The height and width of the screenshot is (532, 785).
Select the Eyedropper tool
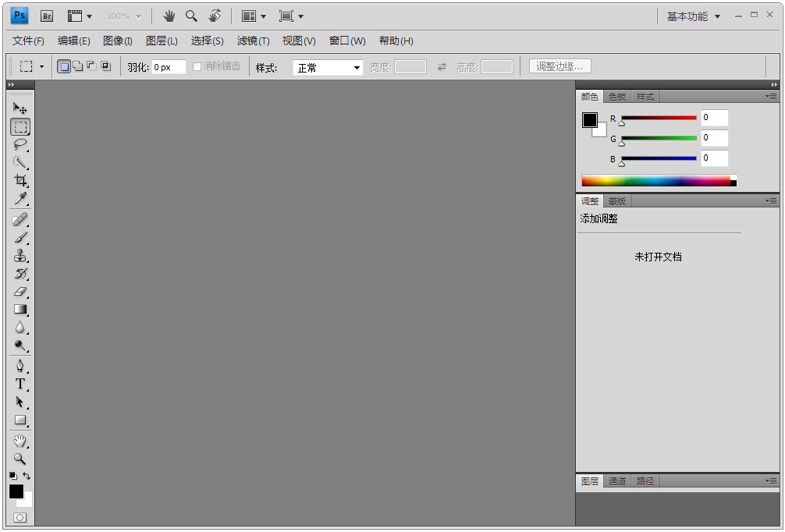pyautogui.click(x=20, y=198)
